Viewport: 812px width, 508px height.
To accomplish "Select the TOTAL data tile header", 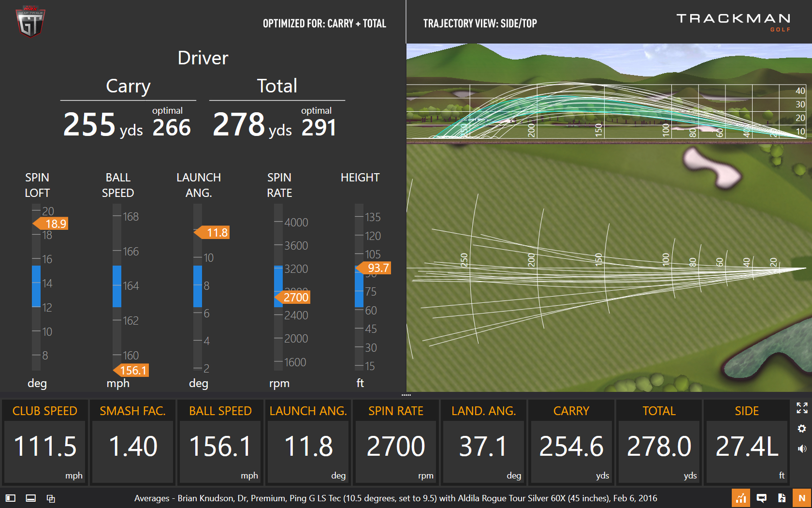I will click(659, 411).
